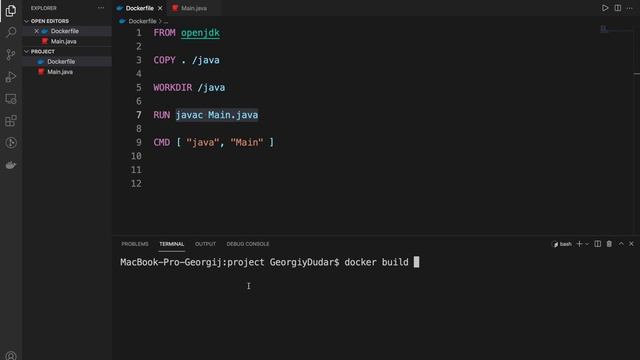Switch to the Problems panel tab
This screenshot has width=640, height=360.
(135, 244)
